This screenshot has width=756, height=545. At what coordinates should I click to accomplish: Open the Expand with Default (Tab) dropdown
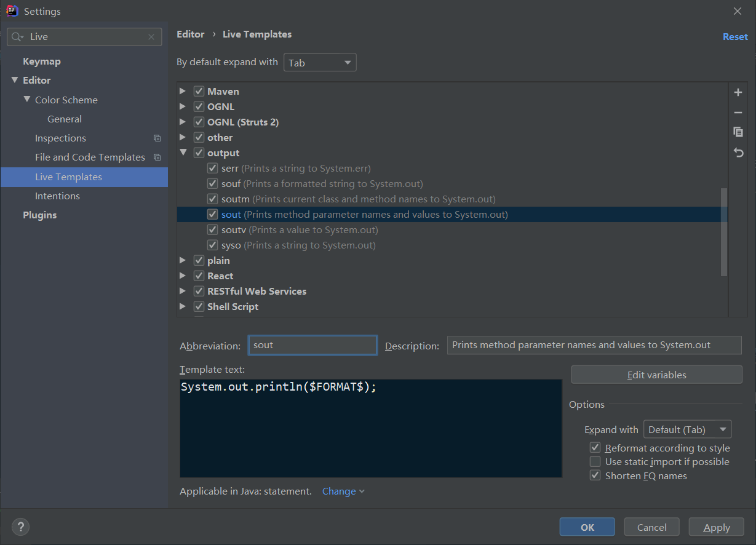(x=687, y=429)
